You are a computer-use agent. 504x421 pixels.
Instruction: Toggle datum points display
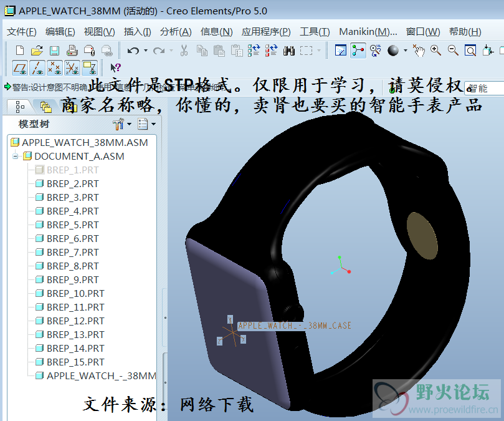pos(55,68)
